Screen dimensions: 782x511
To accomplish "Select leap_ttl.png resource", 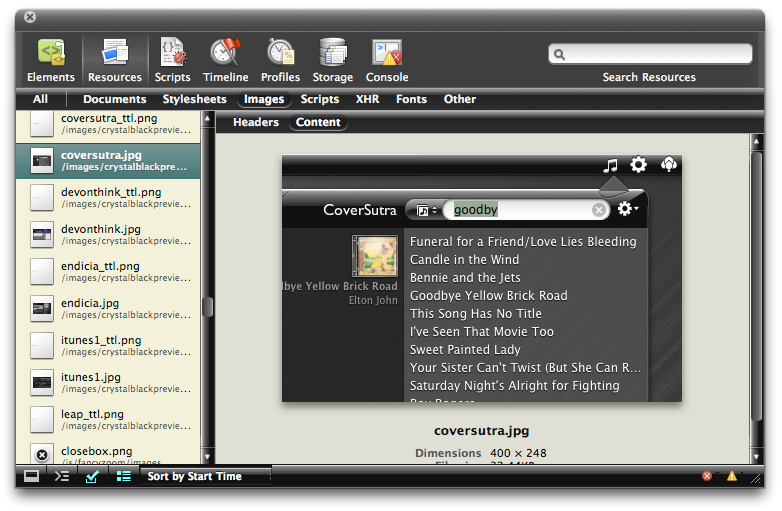I will (108, 419).
